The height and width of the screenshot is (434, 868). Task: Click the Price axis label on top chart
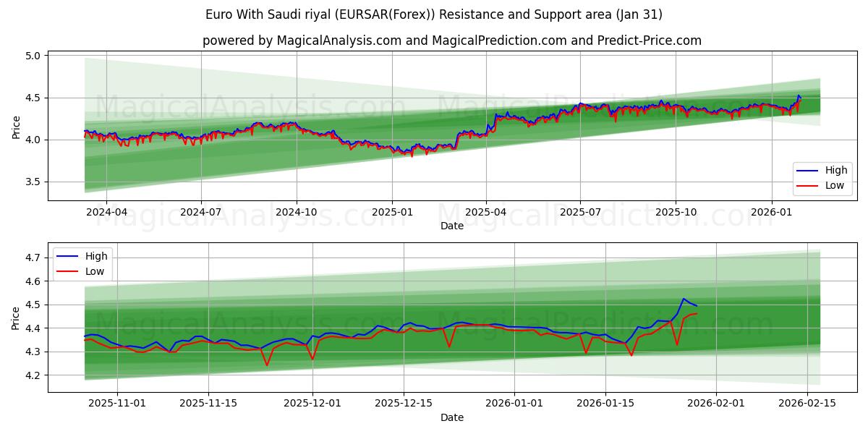(x=16, y=127)
